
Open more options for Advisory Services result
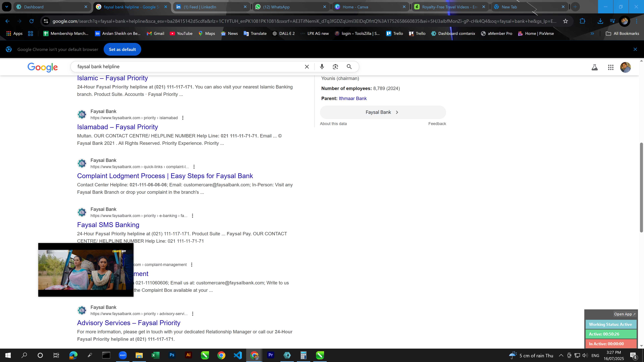(193, 314)
